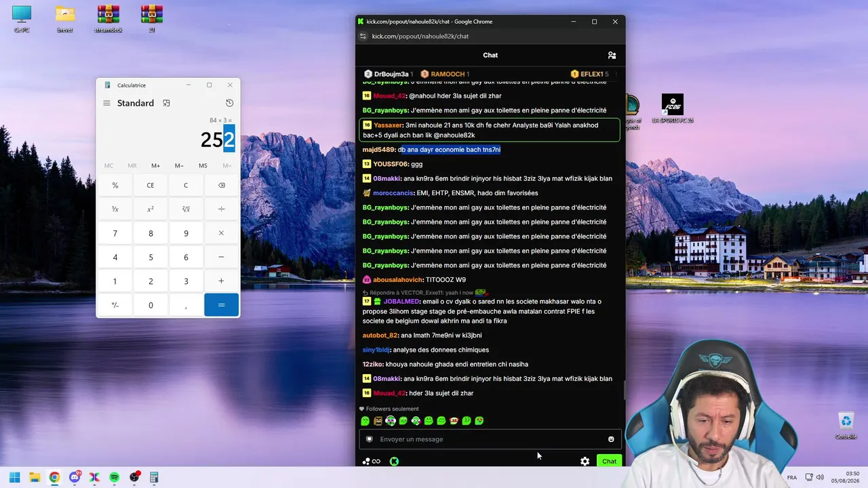
Task: Open the Calculator history panel
Action: [229, 103]
